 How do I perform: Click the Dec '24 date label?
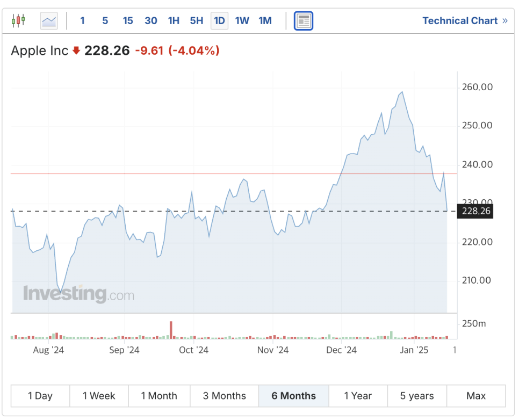[341, 350]
